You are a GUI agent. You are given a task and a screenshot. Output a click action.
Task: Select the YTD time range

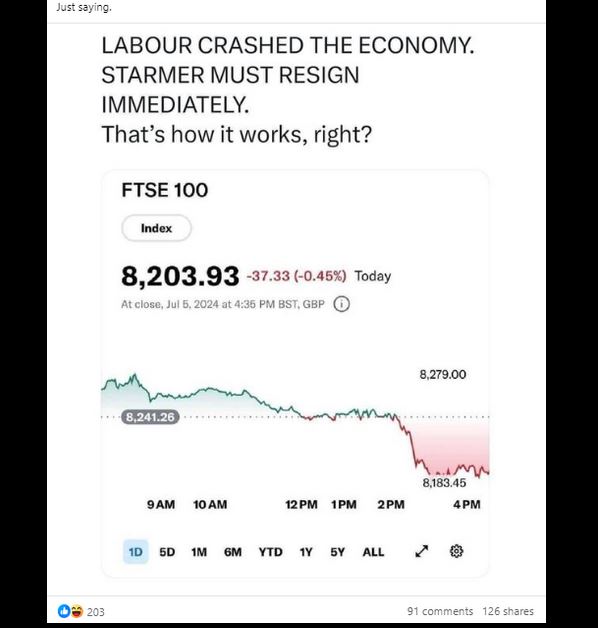(270, 552)
